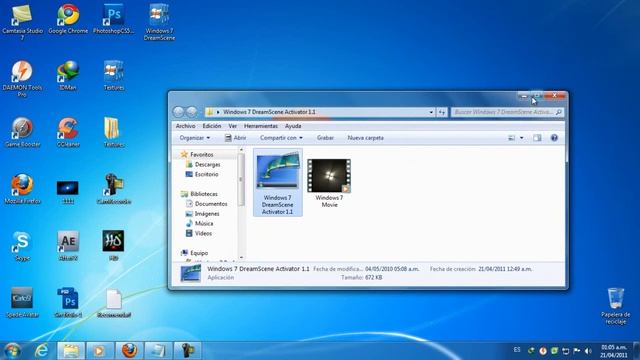Open the PhotoshopCS5 desktop shortcut
The height and width of the screenshot is (360, 640).
pos(113,20)
